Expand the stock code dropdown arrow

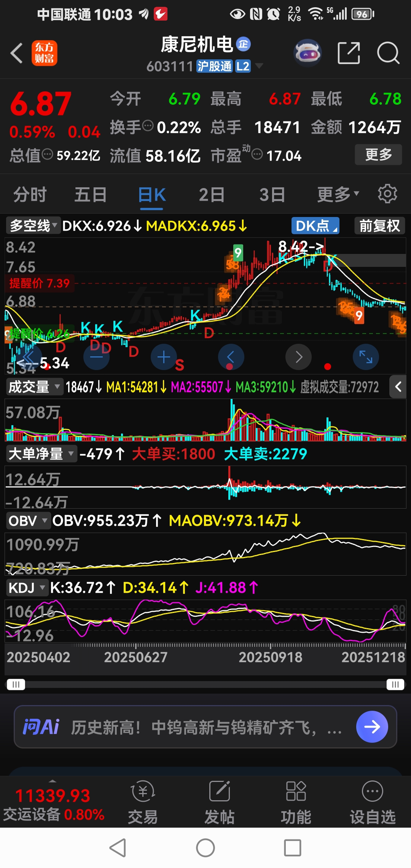[259, 66]
